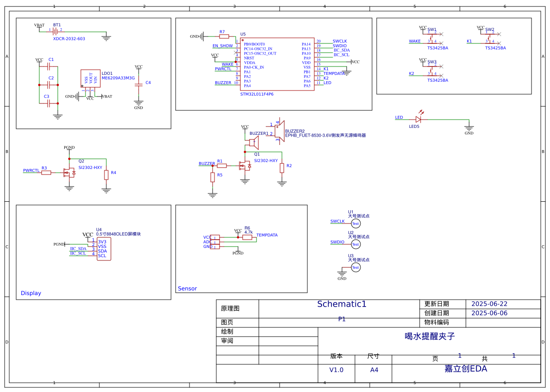The height and width of the screenshot is (392, 550).
Task: Click the K2 net label beside SW3
Action: tap(411, 73)
